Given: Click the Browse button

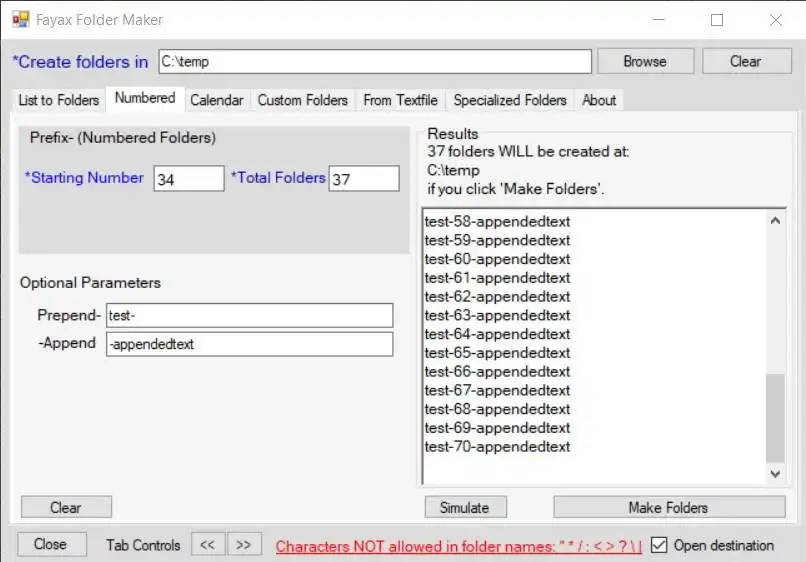Looking at the screenshot, I should (x=645, y=61).
